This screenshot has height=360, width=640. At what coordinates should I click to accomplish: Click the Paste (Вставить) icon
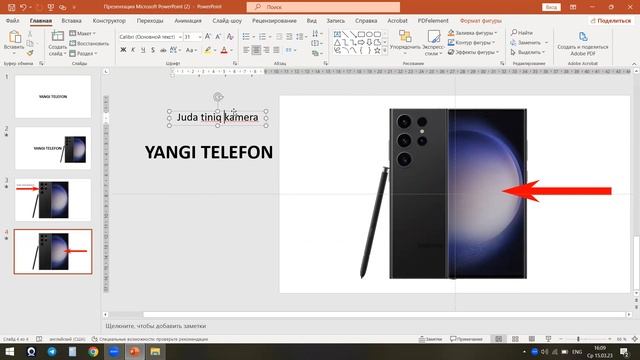tap(14, 37)
